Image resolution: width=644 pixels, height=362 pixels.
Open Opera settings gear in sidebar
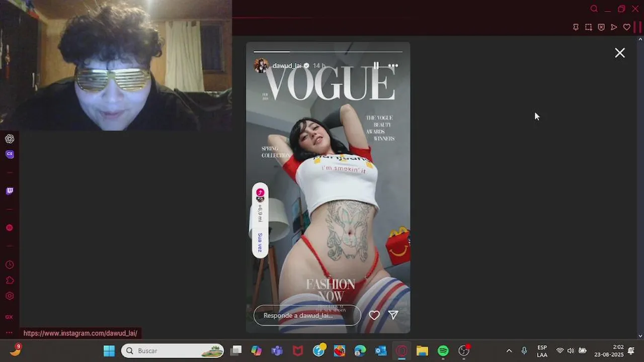click(x=10, y=296)
